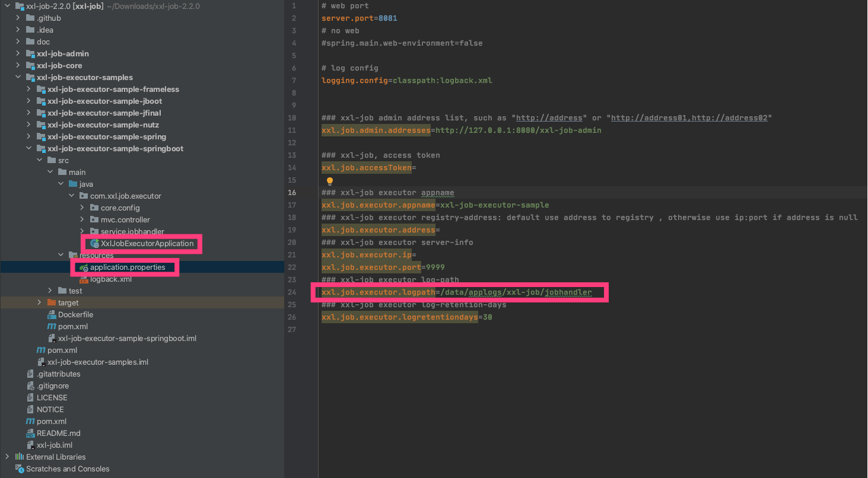
Task: Select XxlJobExecutorApplication in project tree
Action: 147,244
